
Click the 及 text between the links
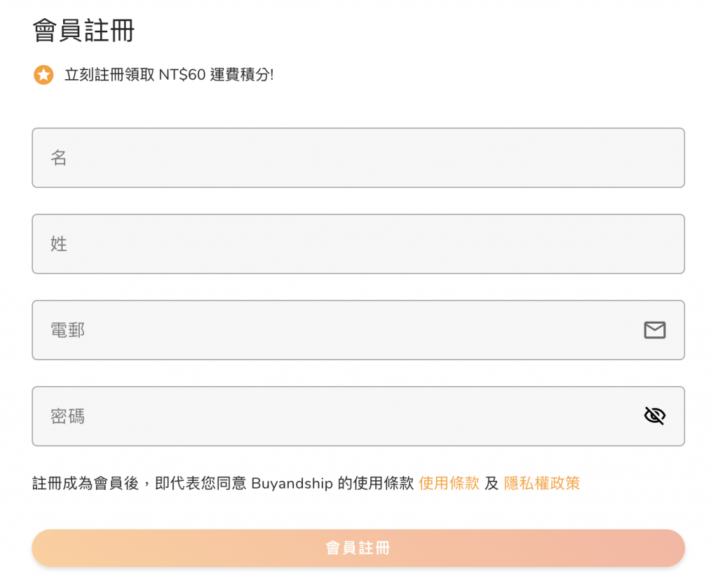[492, 484]
